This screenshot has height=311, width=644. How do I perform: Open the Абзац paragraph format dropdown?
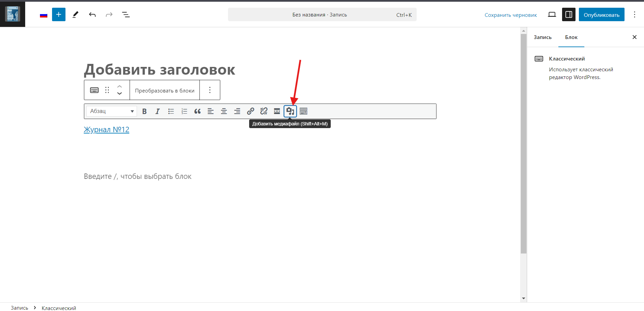(111, 111)
